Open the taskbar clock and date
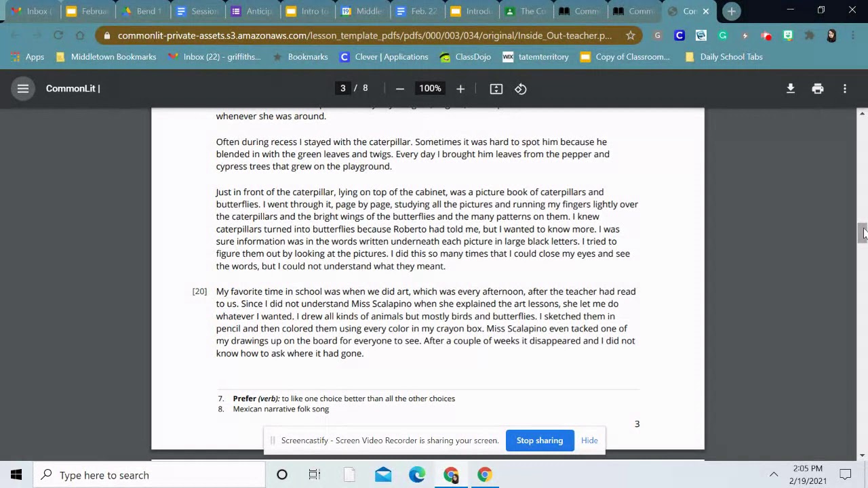The width and height of the screenshot is (868, 488). (808, 475)
